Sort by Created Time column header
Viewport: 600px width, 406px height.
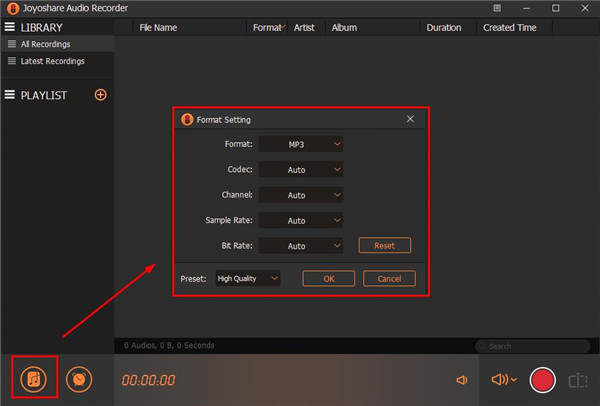click(515, 28)
